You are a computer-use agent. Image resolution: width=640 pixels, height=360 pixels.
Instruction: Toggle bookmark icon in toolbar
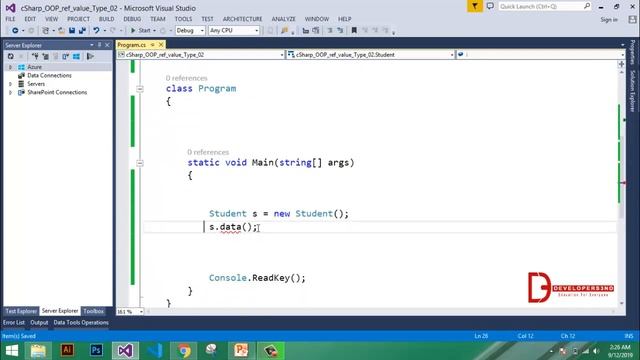(x=354, y=31)
